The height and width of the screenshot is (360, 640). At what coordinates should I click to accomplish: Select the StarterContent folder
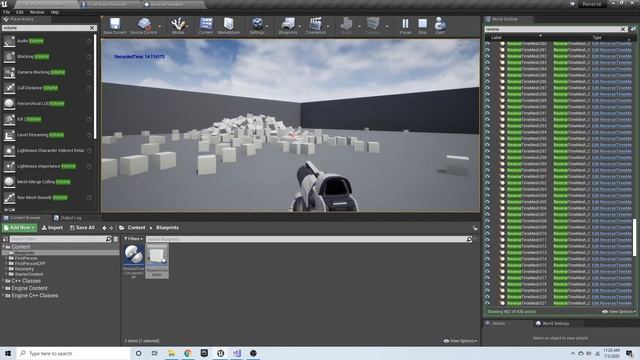coord(29,274)
